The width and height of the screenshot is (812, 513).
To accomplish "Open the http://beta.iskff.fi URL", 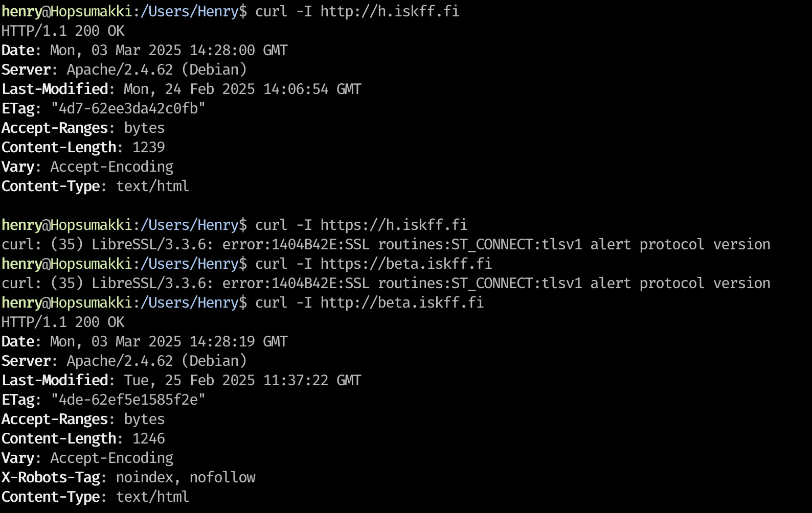I will pyautogui.click(x=402, y=302).
